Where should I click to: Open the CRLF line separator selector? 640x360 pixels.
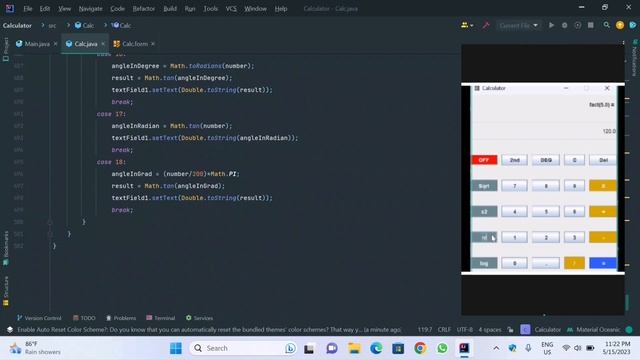tap(444, 329)
